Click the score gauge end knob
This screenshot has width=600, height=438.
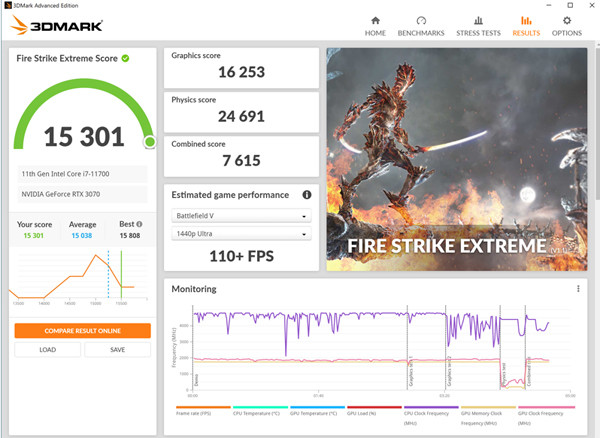click(150, 142)
